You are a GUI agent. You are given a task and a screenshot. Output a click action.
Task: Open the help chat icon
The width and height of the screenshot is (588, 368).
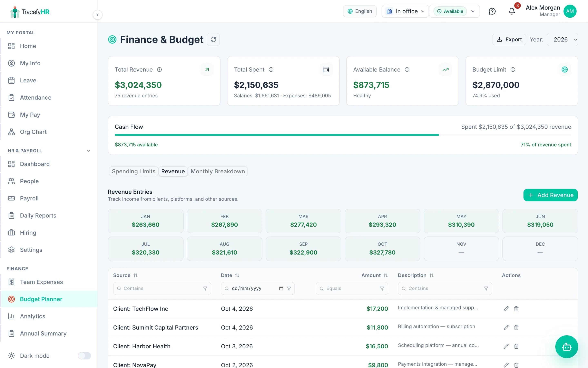tap(492, 11)
